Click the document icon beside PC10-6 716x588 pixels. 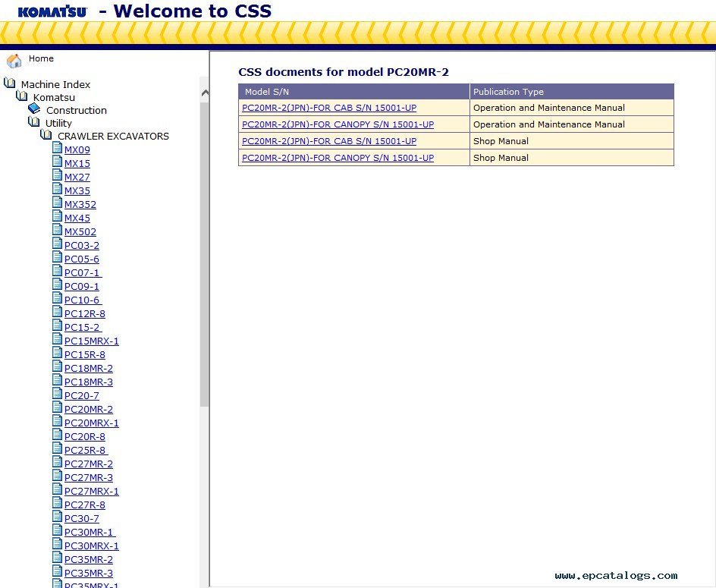click(57, 298)
